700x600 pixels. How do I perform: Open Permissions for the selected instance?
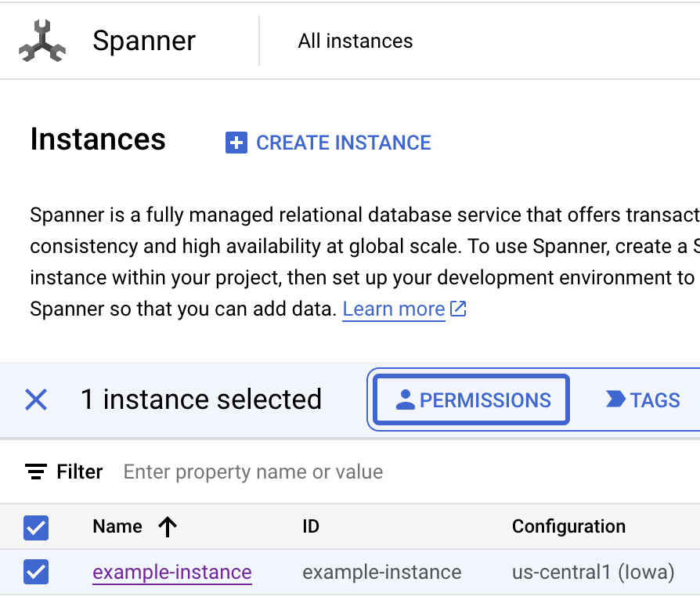470,399
